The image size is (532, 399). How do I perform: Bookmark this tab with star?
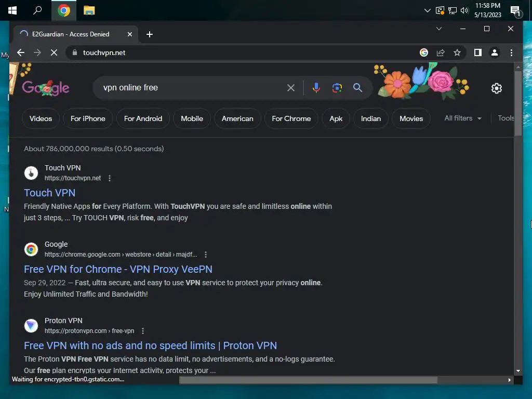click(457, 52)
